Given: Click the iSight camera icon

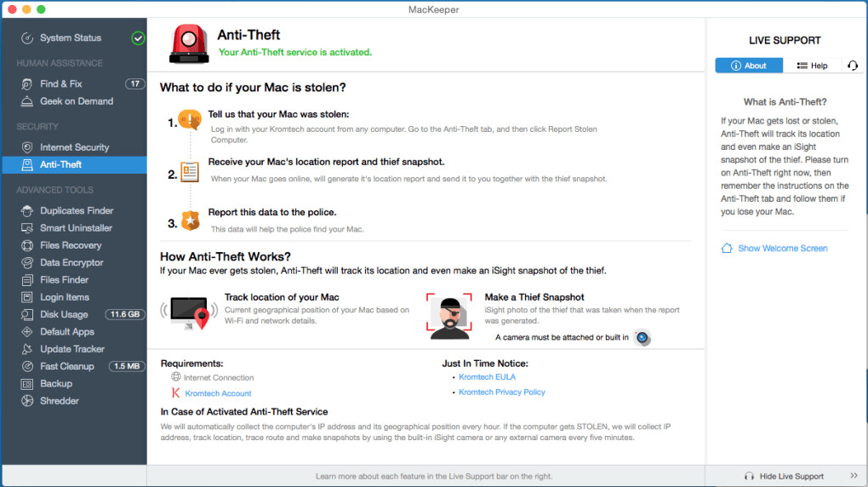Looking at the screenshot, I should (x=642, y=337).
